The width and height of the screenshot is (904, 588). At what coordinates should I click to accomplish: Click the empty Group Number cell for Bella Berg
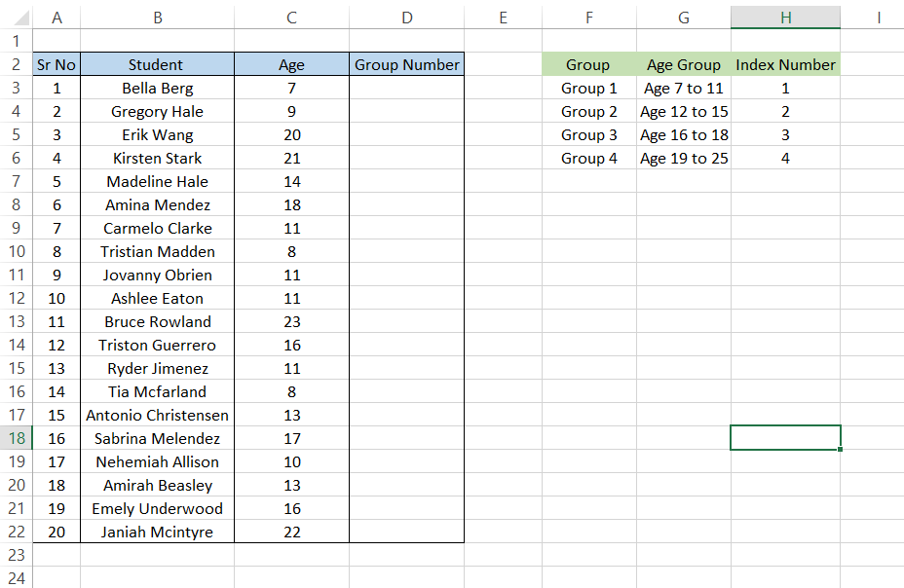point(406,88)
